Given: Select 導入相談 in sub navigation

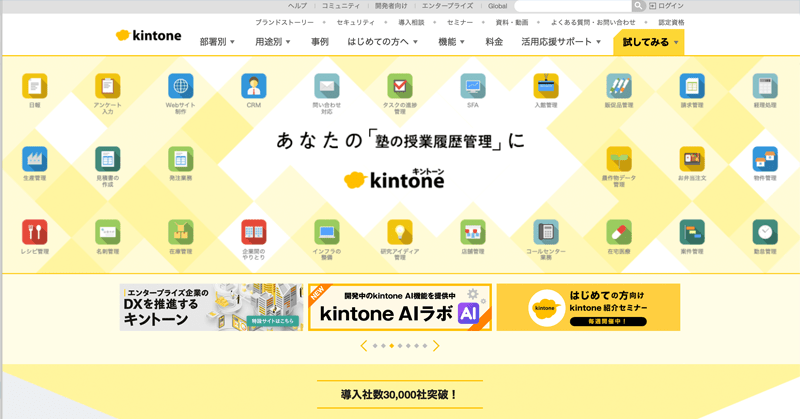Looking at the screenshot, I should [x=411, y=22].
